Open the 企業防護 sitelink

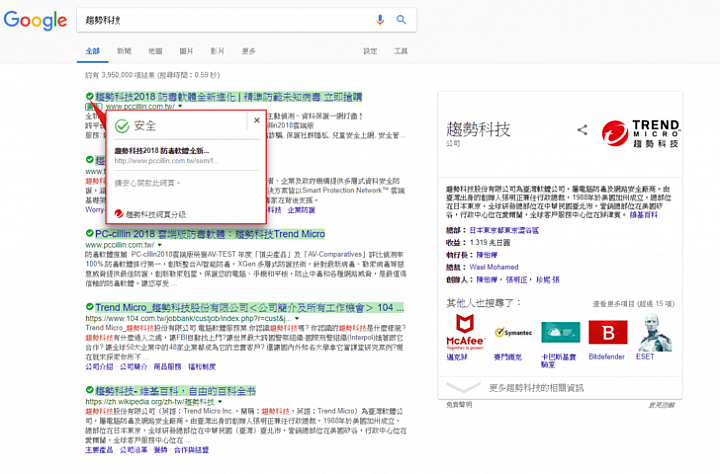(x=301, y=210)
